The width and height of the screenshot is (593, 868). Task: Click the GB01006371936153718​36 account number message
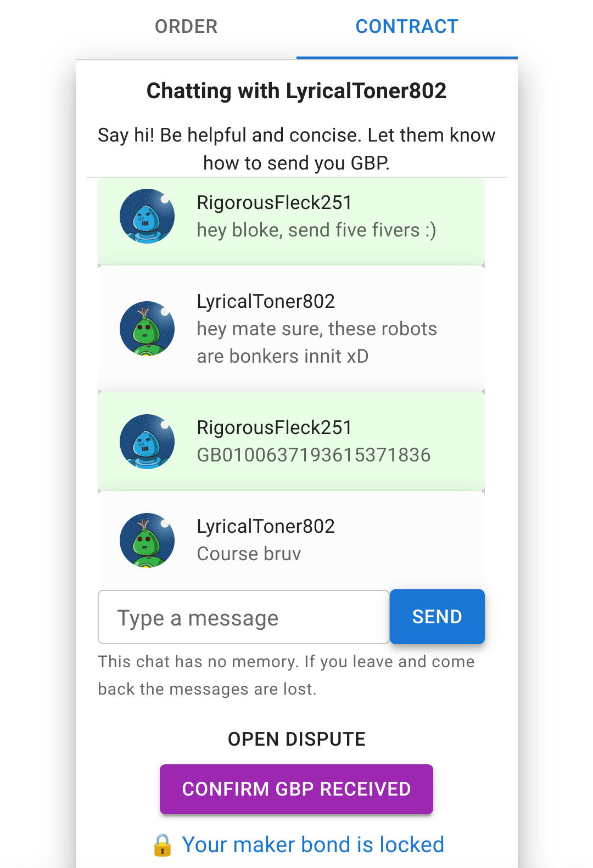point(314,455)
